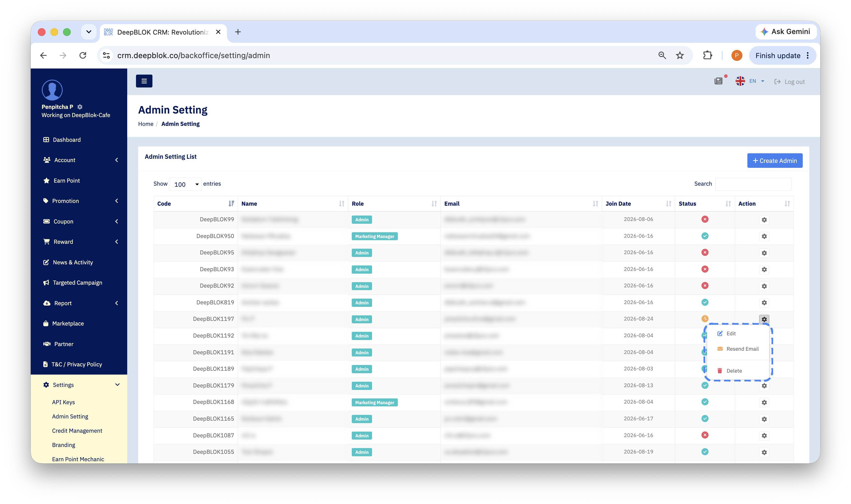Viewport: 851px width, 504px height.
Task: Open Earn Point Mechanic under Settings
Action: click(78, 460)
